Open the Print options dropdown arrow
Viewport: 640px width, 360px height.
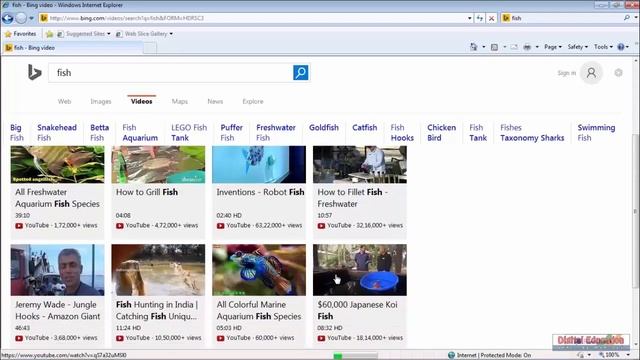click(x=537, y=47)
